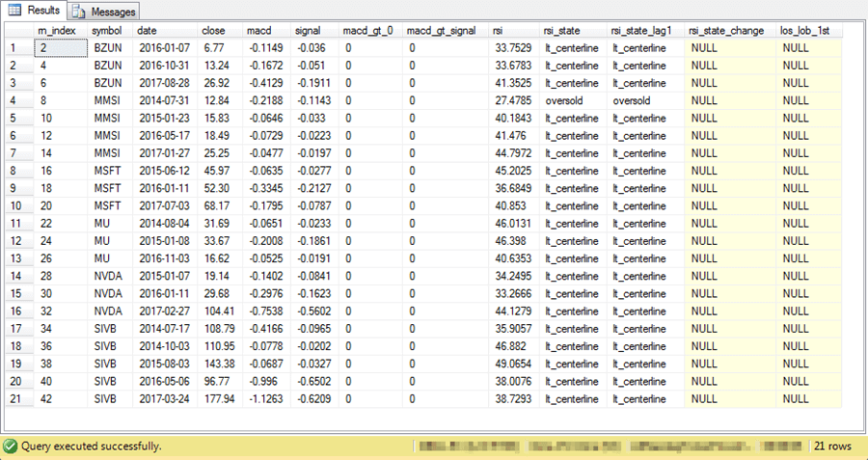Click rsi value 44.7972

pyautogui.click(x=512, y=153)
